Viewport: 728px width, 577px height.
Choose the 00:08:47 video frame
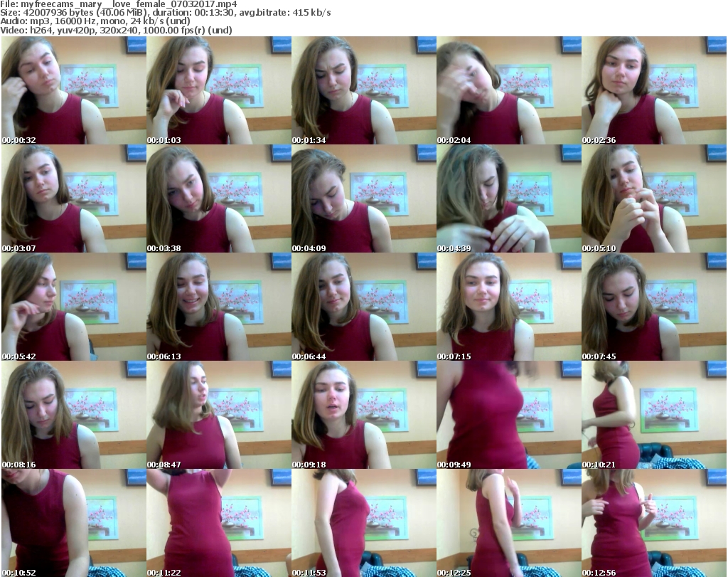pyautogui.click(x=219, y=415)
